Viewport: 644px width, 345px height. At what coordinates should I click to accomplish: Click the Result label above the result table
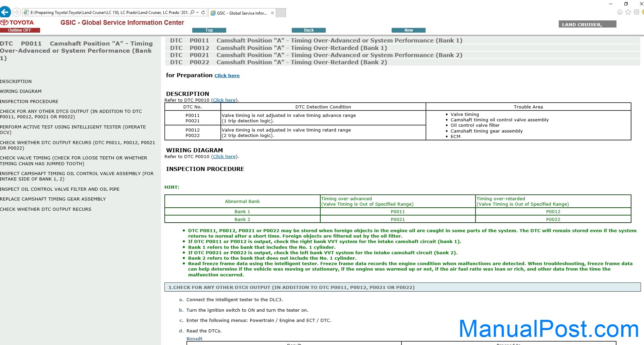[x=194, y=339]
